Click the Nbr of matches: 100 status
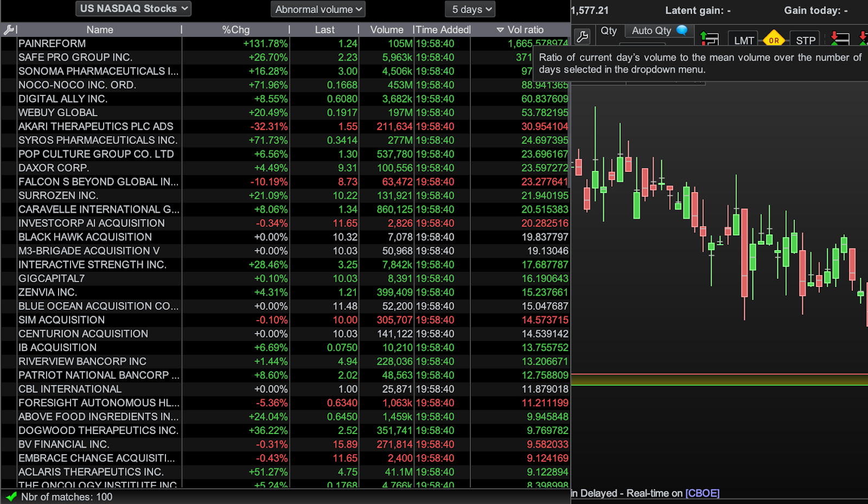868x504 pixels. 67,497
